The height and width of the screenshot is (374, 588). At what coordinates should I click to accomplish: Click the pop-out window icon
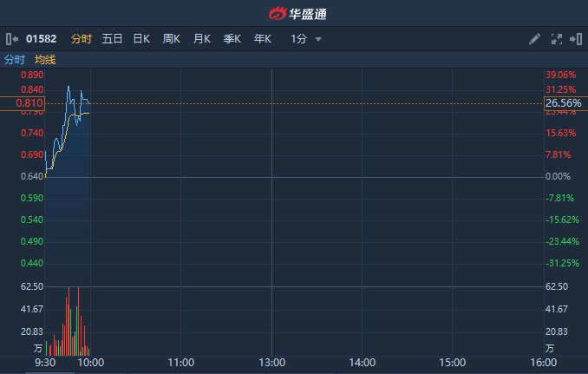point(576,39)
